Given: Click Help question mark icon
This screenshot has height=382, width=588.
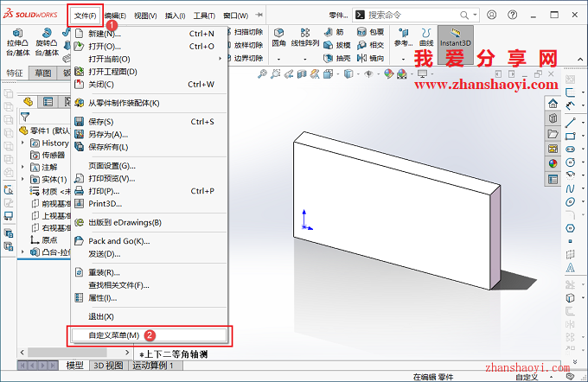Looking at the screenshot, I should (512, 15).
